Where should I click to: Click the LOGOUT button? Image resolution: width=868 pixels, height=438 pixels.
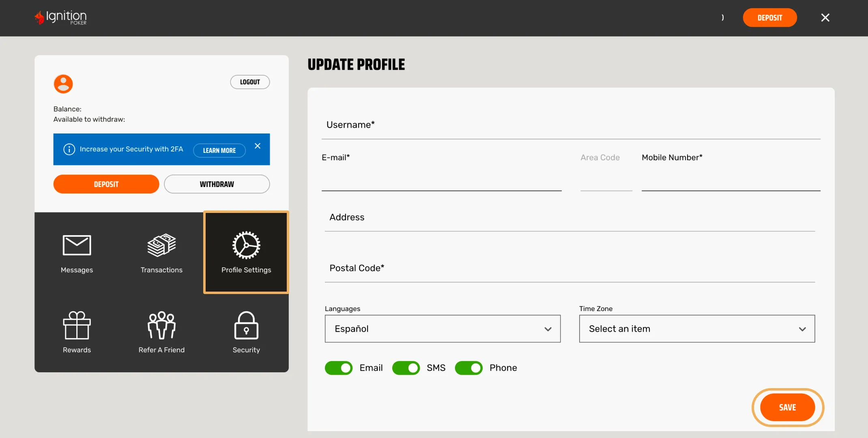pyautogui.click(x=250, y=82)
